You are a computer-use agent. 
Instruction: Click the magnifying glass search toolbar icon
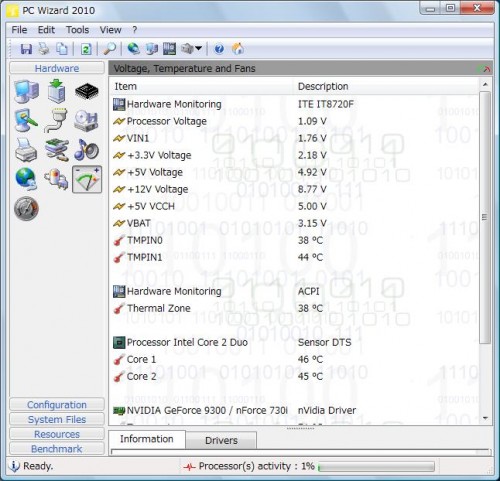pyautogui.click(x=109, y=49)
